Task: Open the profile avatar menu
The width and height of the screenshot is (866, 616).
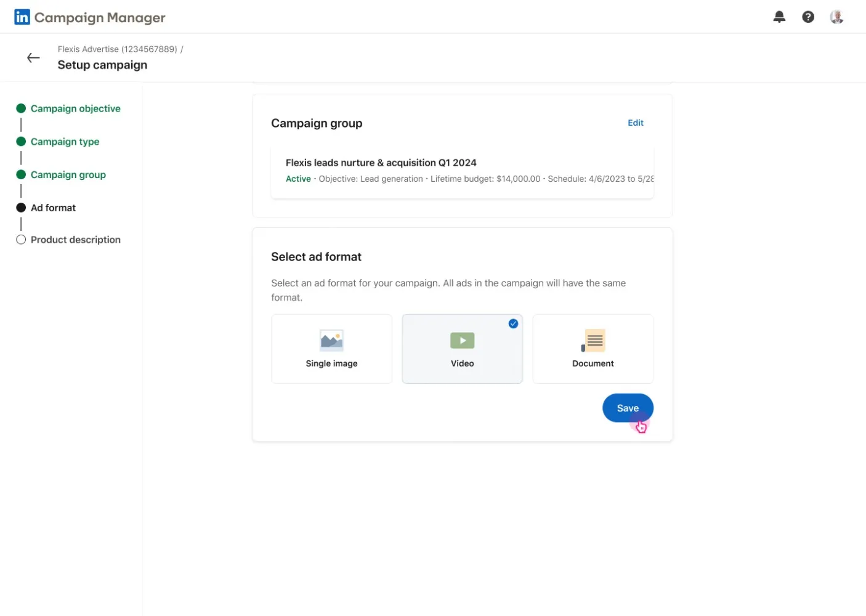Action: click(836, 17)
